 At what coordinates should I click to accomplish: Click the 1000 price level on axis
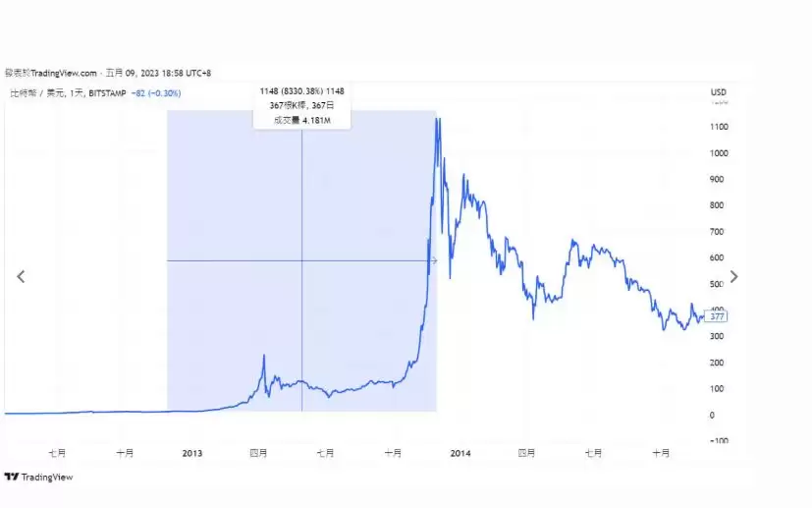[x=720, y=153]
